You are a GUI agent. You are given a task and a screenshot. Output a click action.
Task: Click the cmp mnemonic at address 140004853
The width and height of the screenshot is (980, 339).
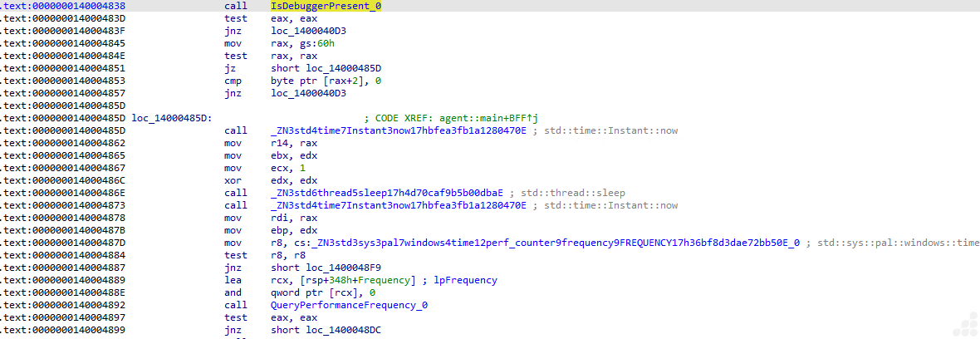(x=233, y=81)
